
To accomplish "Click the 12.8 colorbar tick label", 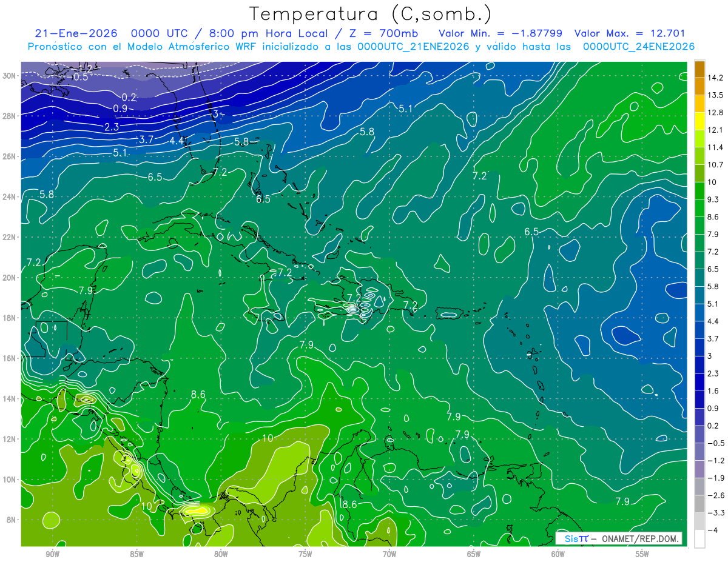I will [715, 112].
